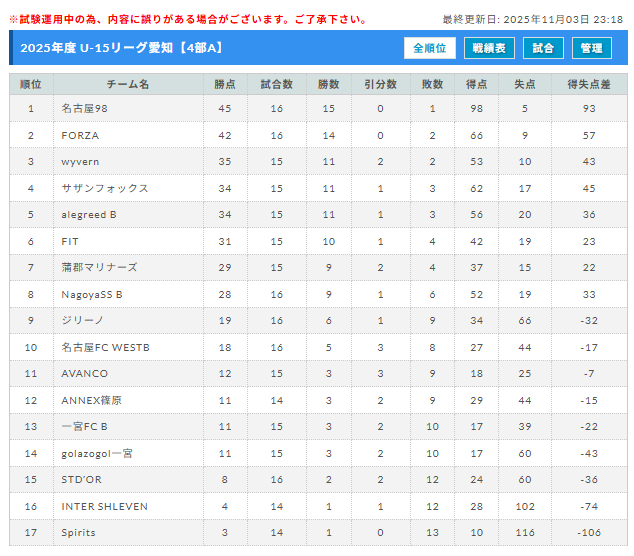The image size is (634, 556).
Task: Click NagoyaSS B team name
Action: [x=92, y=294]
